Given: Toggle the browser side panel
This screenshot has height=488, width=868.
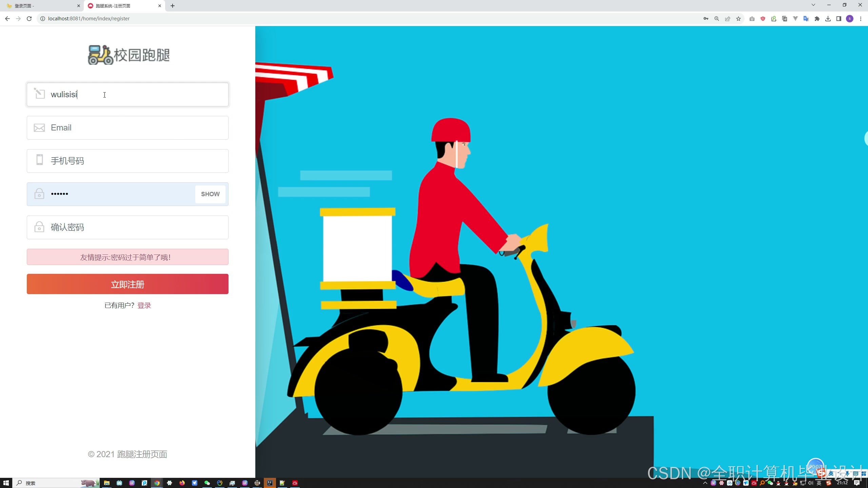Looking at the screenshot, I should (839, 19).
